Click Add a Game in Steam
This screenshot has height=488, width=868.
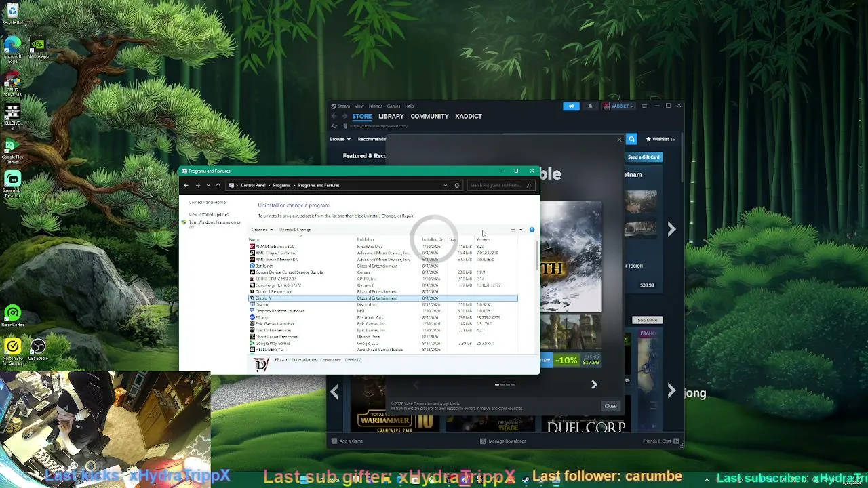(347, 441)
